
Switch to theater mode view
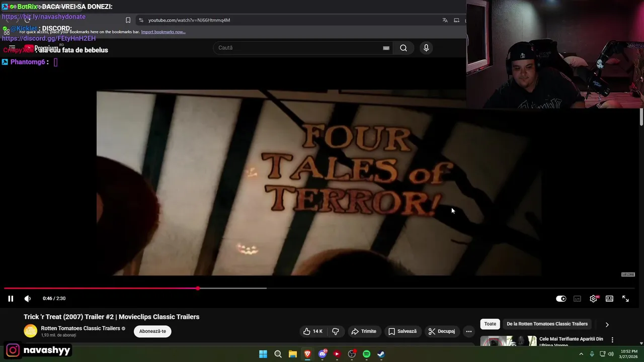coord(609,299)
